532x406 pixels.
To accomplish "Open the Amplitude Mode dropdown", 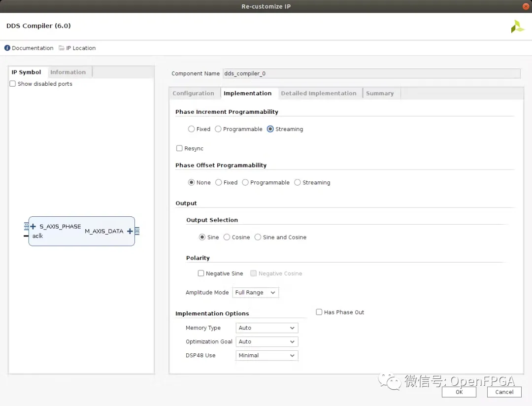I will (x=256, y=293).
